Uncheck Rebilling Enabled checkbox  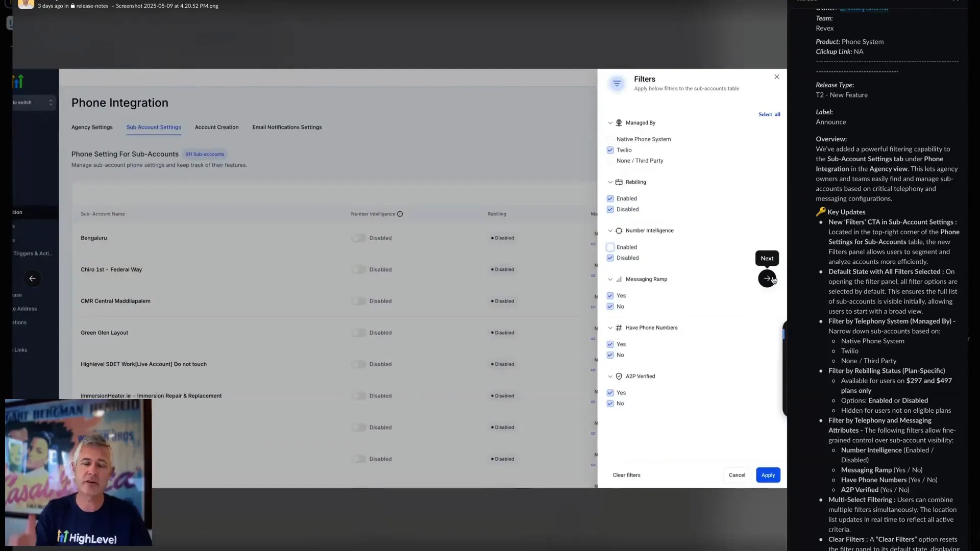click(610, 198)
